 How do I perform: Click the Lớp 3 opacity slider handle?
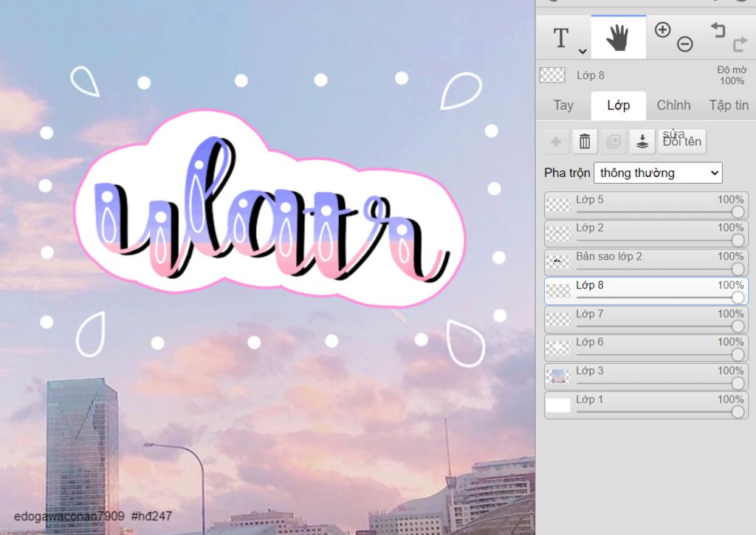point(738,383)
